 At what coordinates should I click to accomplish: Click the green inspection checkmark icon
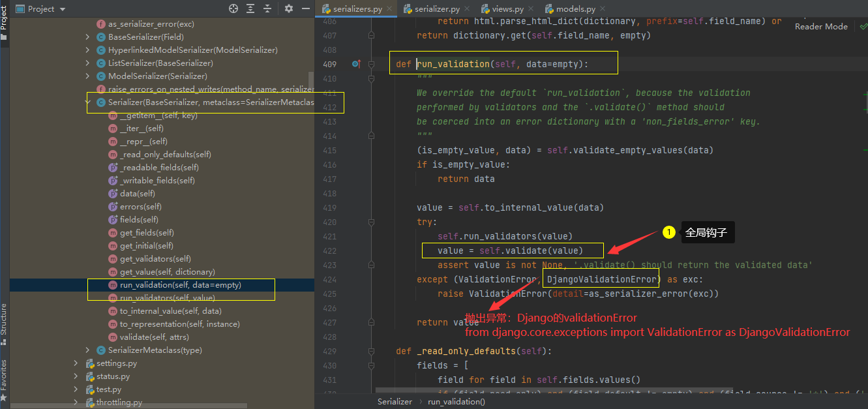(x=863, y=26)
